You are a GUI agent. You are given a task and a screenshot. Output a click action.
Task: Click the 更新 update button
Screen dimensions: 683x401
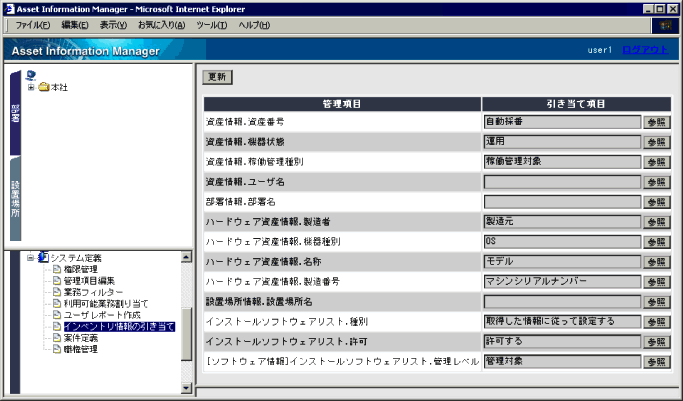coord(217,77)
